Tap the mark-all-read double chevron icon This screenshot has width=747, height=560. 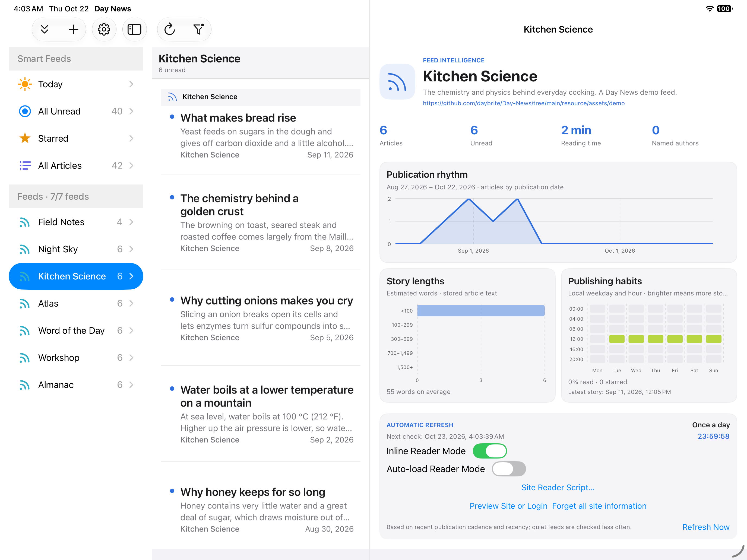click(x=45, y=29)
